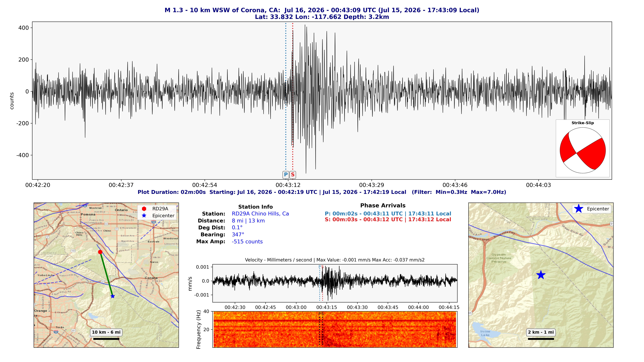The width and height of the screenshot is (644, 362).
Task: Click the route 142 highway shield
Action: (x=73, y=251)
